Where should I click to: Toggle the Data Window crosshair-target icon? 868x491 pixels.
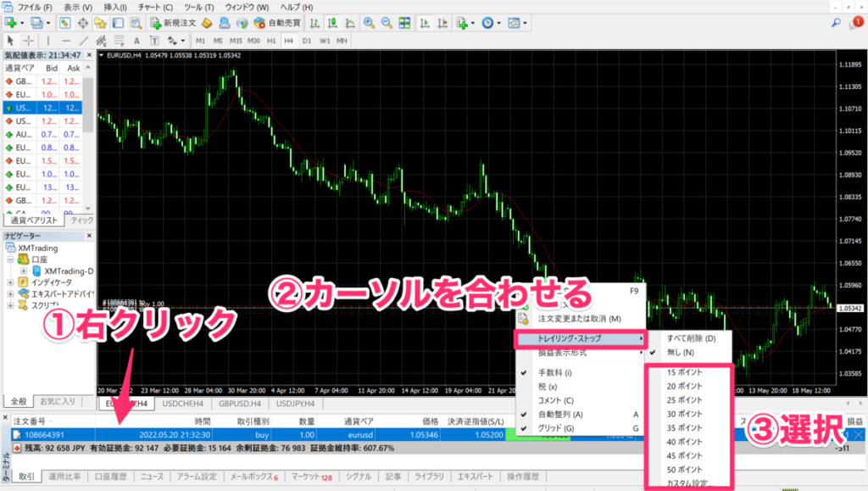82,23
